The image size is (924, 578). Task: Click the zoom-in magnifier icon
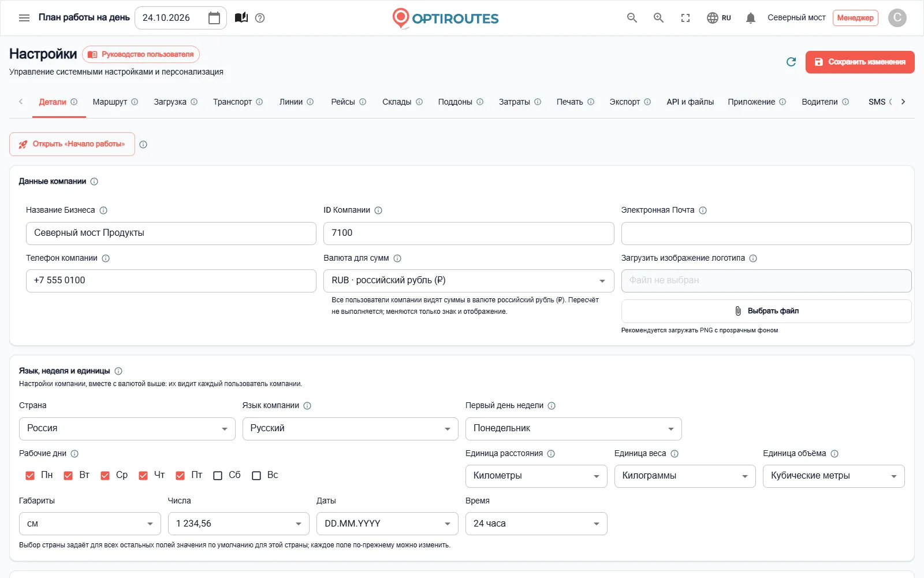point(658,18)
